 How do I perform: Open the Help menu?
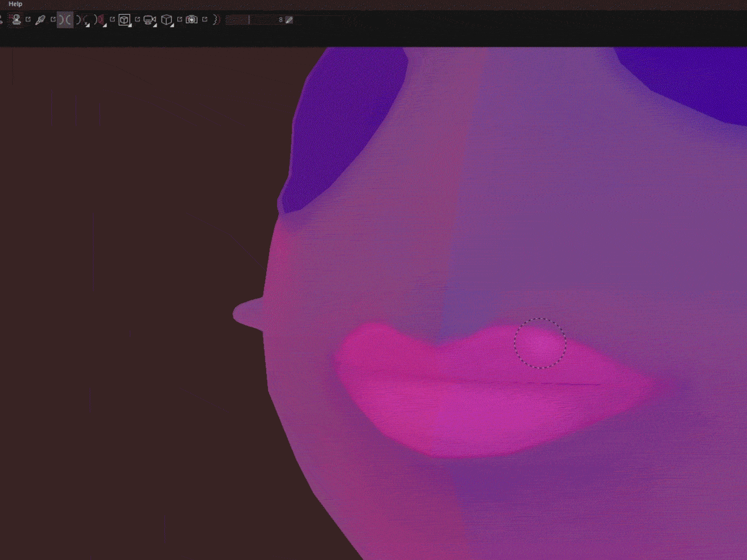[15, 4]
